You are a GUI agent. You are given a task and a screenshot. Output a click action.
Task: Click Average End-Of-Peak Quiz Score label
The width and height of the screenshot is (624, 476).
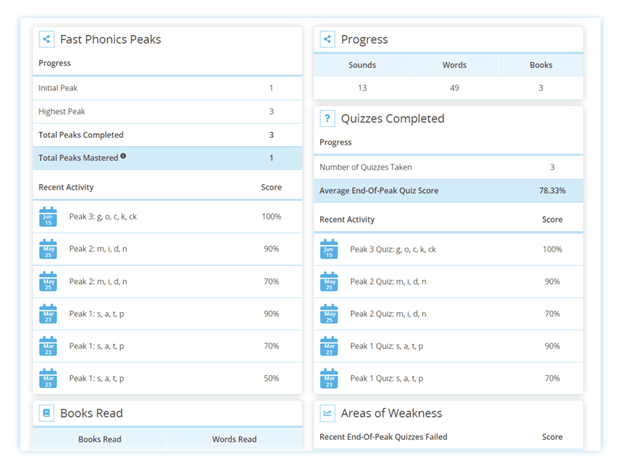coord(379,191)
